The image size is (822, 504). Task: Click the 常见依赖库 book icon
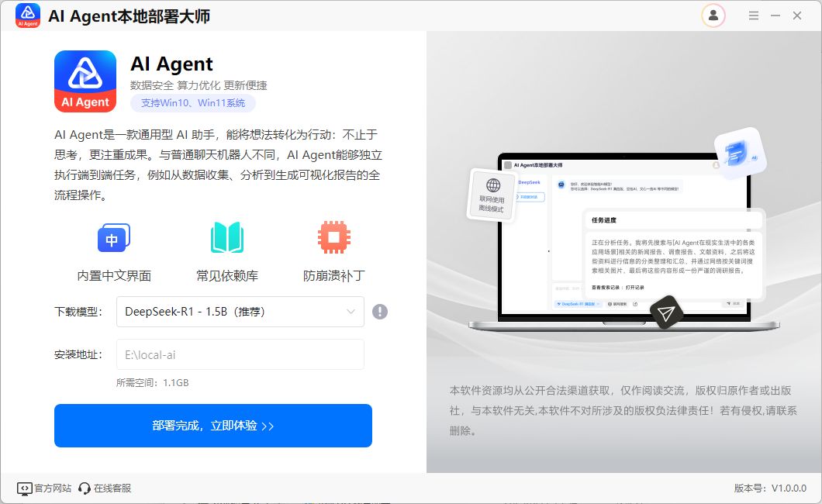click(x=227, y=237)
